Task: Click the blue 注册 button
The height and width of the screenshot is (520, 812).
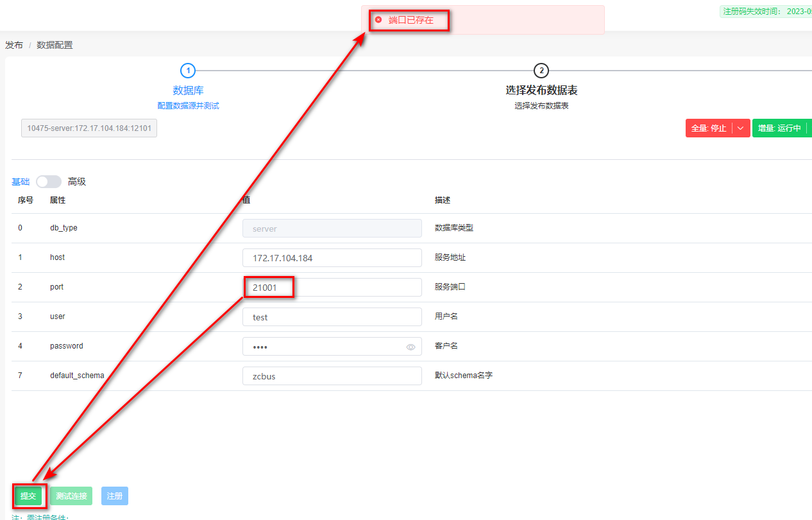Action: click(115, 496)
